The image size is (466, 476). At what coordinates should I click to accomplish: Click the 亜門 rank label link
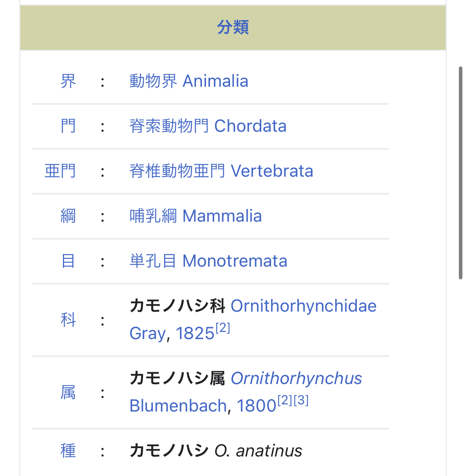pos(60,171)
